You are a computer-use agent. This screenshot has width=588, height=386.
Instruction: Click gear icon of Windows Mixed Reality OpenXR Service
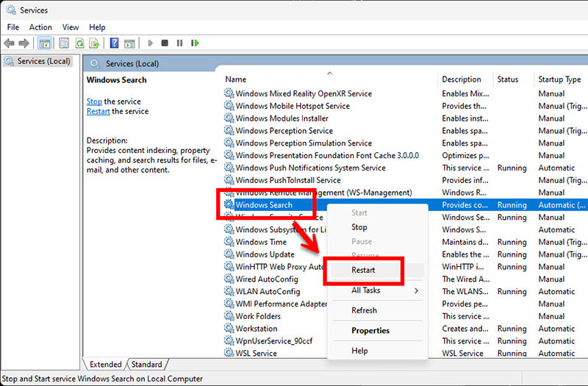tap(229, 93)
